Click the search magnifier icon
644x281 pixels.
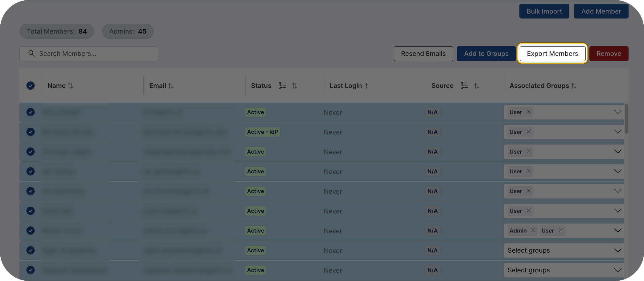(31, 53)
